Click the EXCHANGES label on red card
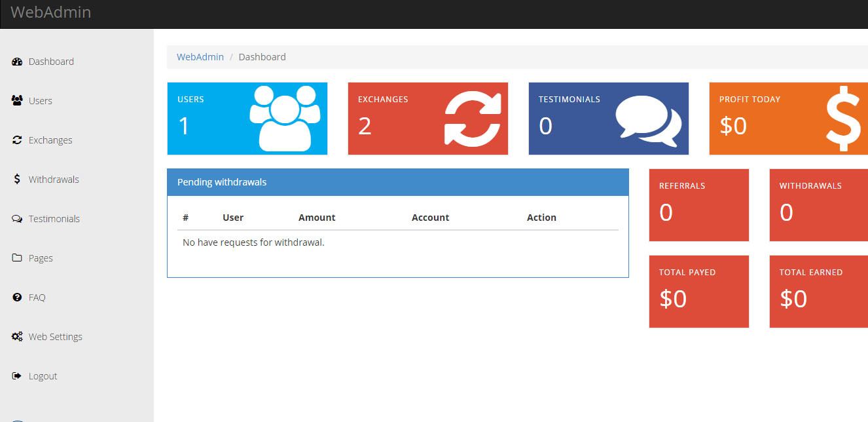Screen dimensions: 868x422 (383, 100)
